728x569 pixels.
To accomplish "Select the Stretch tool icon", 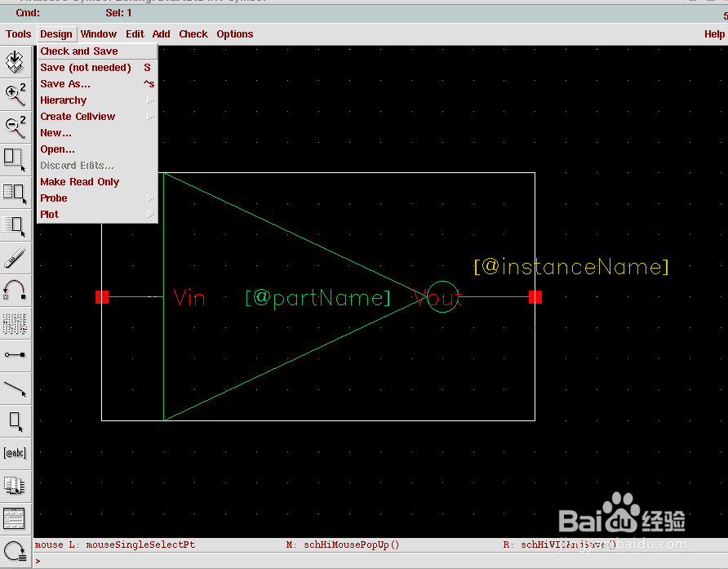I will tap(16, 160).
